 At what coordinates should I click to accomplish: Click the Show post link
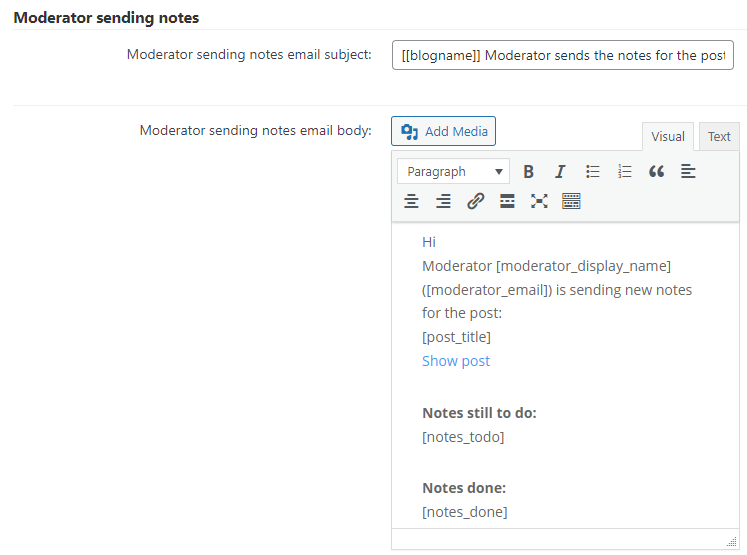(456, 361)
